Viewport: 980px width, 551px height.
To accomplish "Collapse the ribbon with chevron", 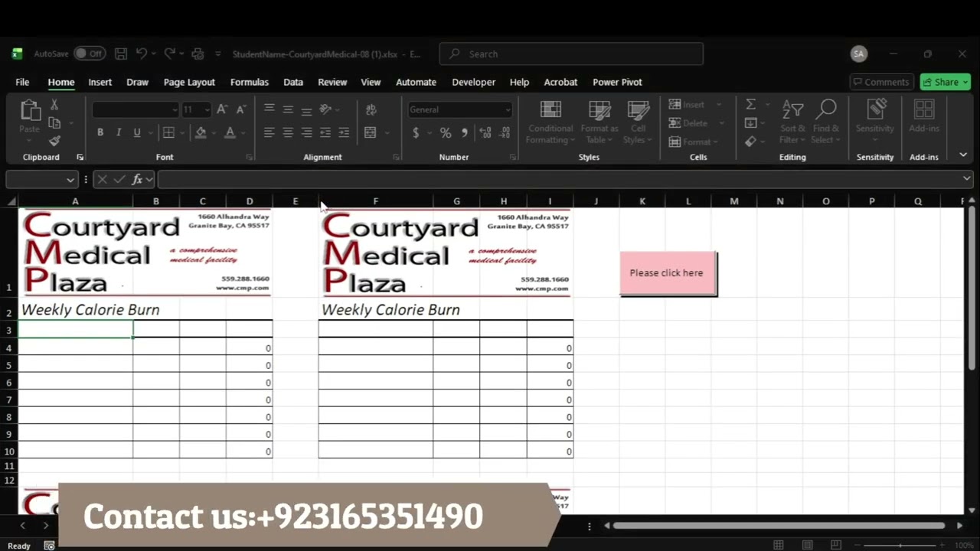I will point(963,155).
